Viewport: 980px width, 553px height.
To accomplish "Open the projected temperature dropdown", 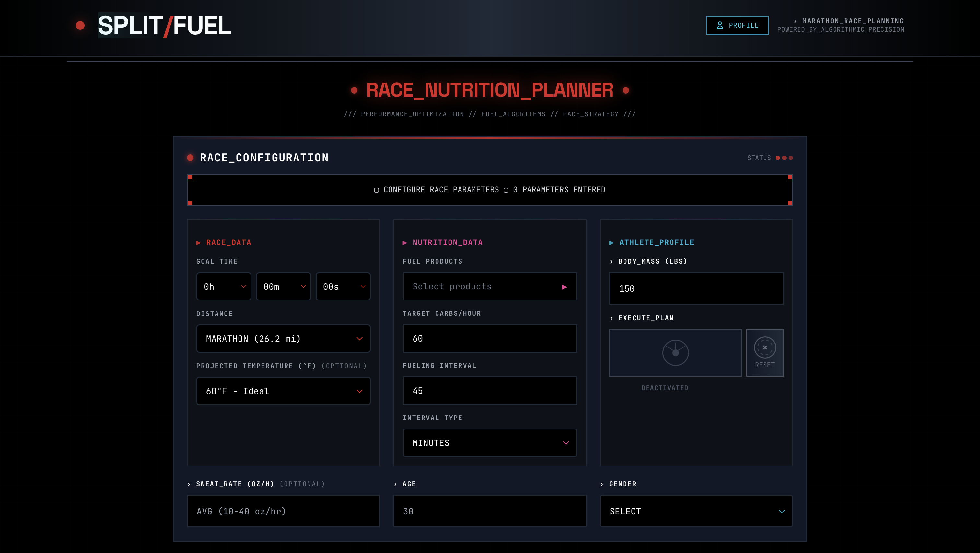I will 284,391.
